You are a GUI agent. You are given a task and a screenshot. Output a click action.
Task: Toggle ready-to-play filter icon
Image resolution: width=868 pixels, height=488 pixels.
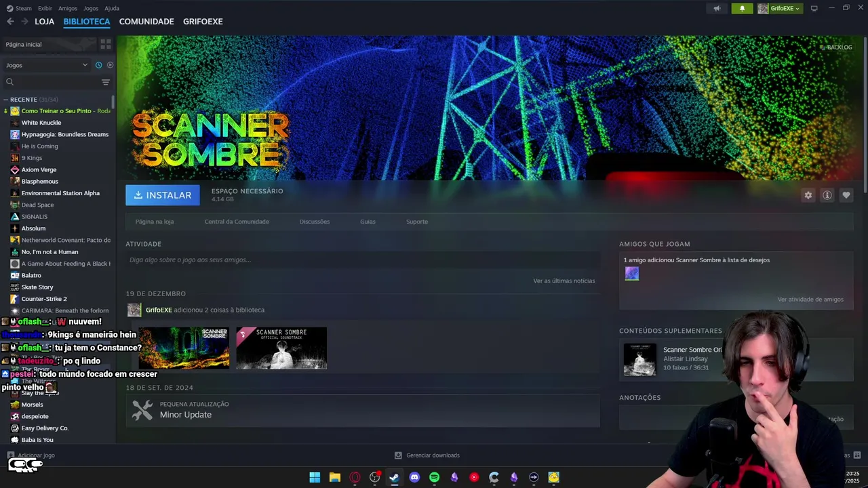coord(111,65)
